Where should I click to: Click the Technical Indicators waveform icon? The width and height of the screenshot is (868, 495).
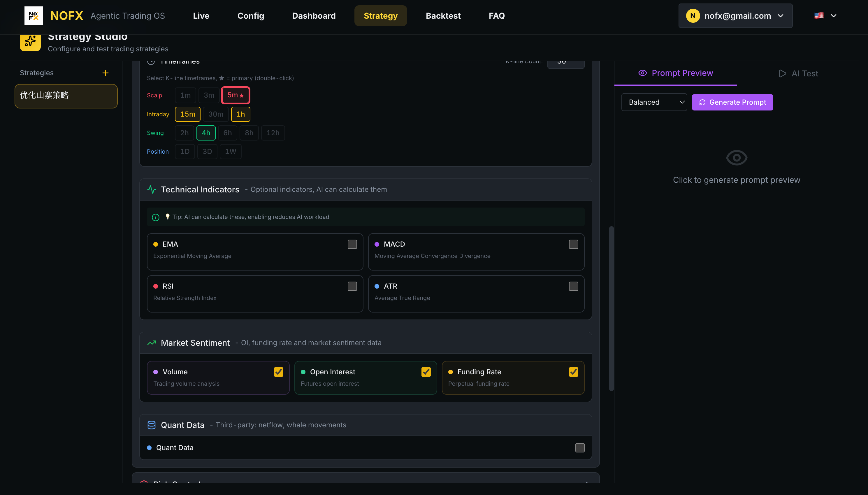(152, 189)
